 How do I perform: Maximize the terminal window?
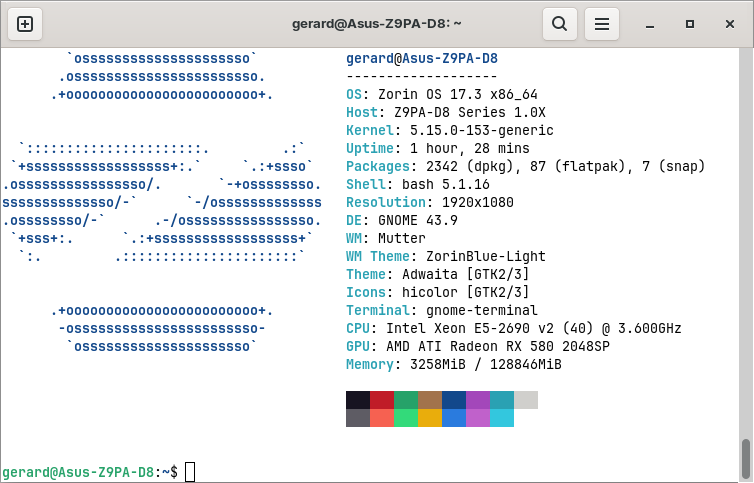(689, 23)
